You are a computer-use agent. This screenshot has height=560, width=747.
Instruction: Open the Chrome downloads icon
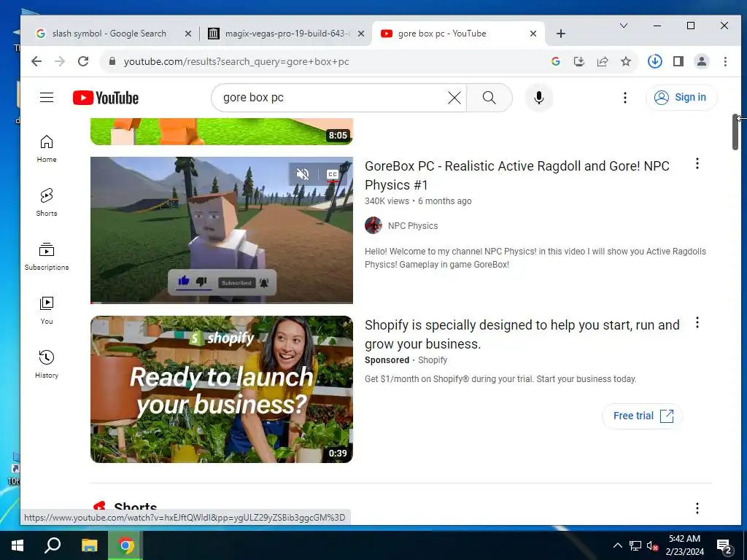(x=654, y=61)
